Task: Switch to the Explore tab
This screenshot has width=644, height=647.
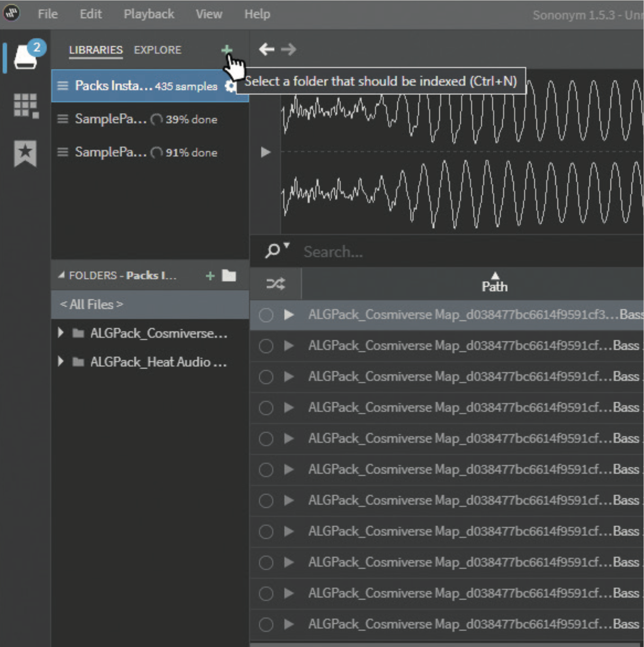Action: (x=157, y=50)
